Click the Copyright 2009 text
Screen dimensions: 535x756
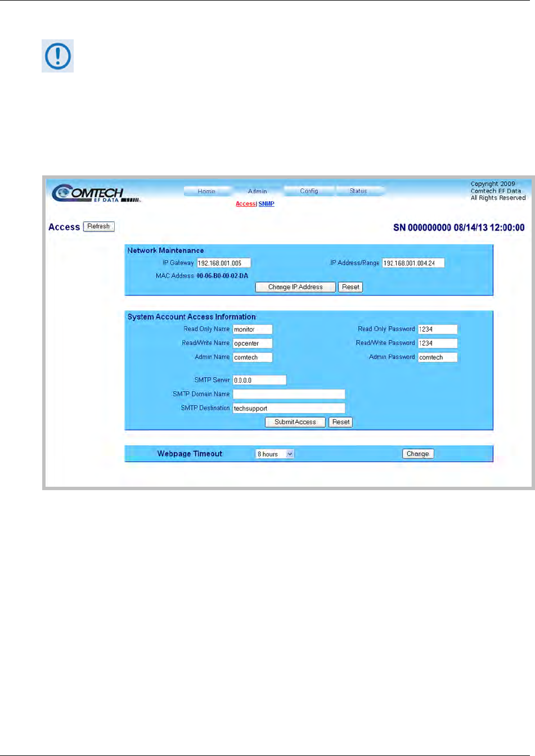(493, 184)
